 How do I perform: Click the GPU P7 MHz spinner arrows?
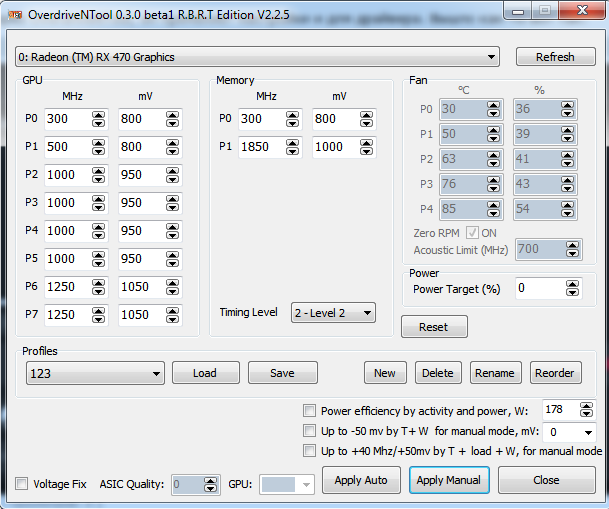[x=99, y=314]
